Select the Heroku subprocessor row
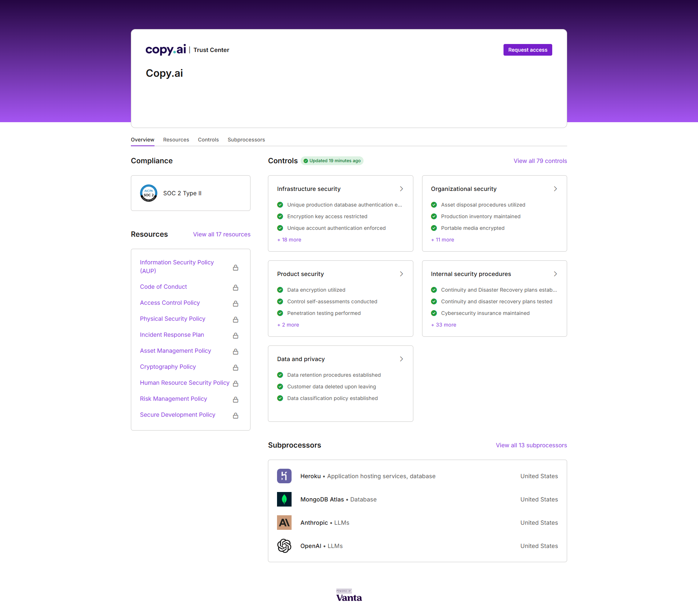The image size is (698, 616). [417, 476]
